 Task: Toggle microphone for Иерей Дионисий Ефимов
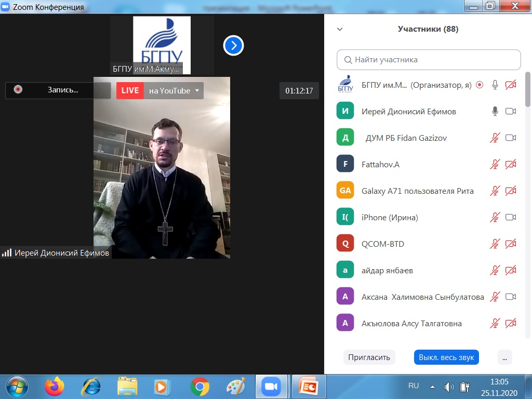click(495, 111)
